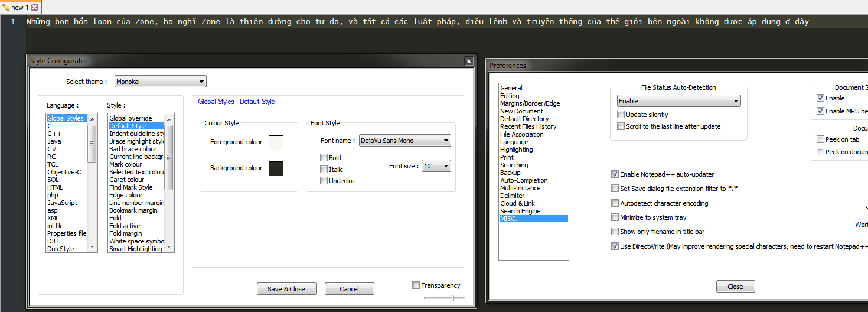Open the File Status Auto-Detection Enable dropdown
This screenshot has width=868, height=312.
point(679,101)
